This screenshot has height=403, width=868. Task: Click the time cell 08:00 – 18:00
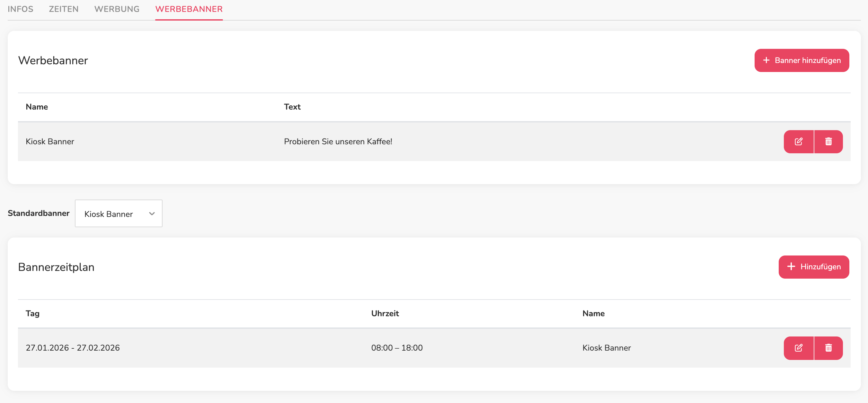point(397,348)
